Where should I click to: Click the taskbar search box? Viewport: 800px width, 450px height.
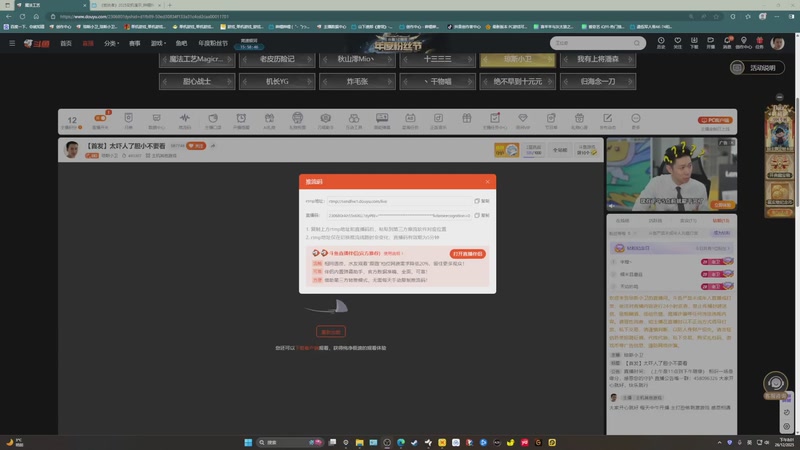click(291, 442)
